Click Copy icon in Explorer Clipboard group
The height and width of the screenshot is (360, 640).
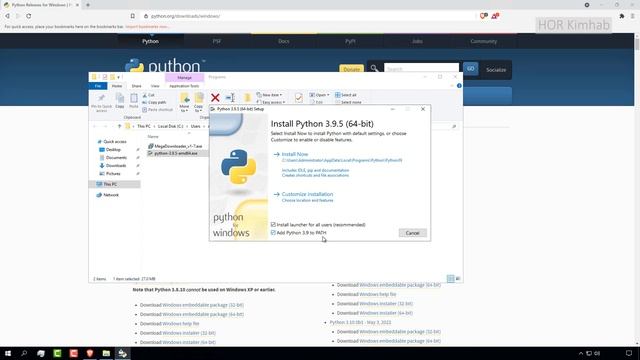click(120, 101)
